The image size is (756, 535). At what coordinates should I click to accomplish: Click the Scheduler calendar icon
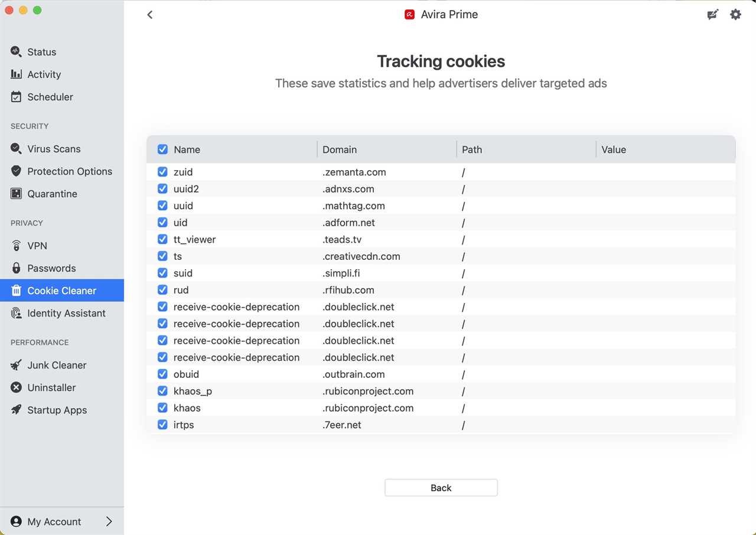click(16, 97)
